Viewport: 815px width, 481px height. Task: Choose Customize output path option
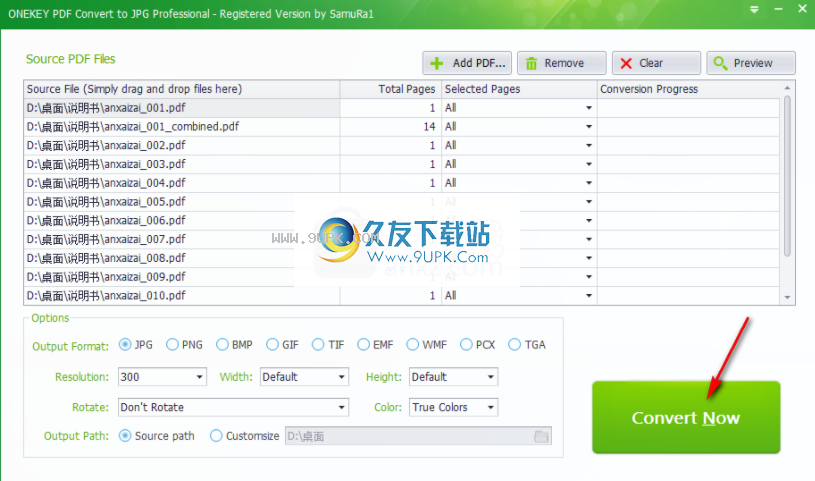coord(244,436)
